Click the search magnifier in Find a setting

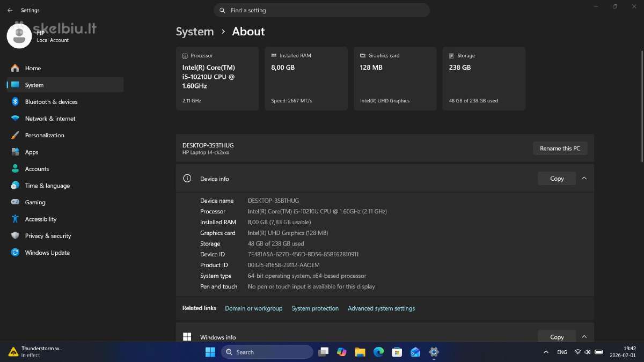pos(222,10)
